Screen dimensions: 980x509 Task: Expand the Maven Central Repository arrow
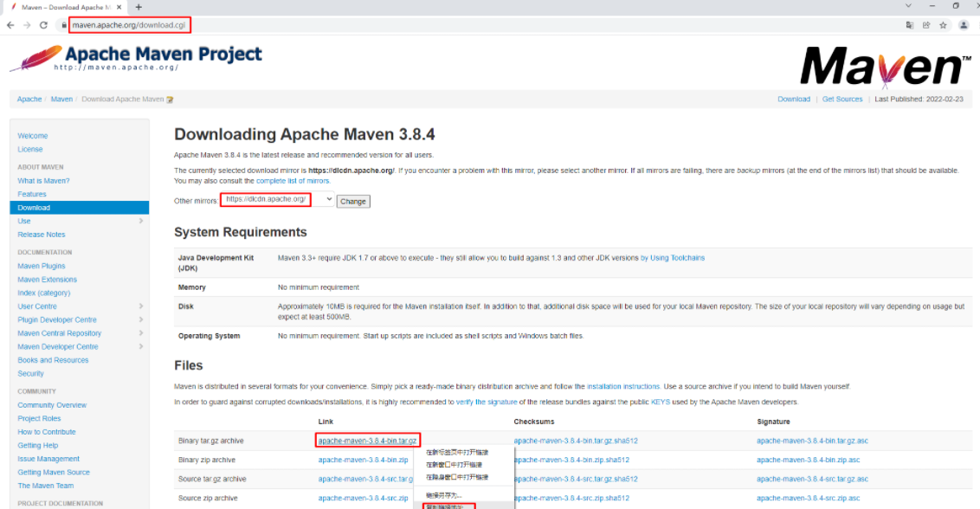[x=140, y=333]
